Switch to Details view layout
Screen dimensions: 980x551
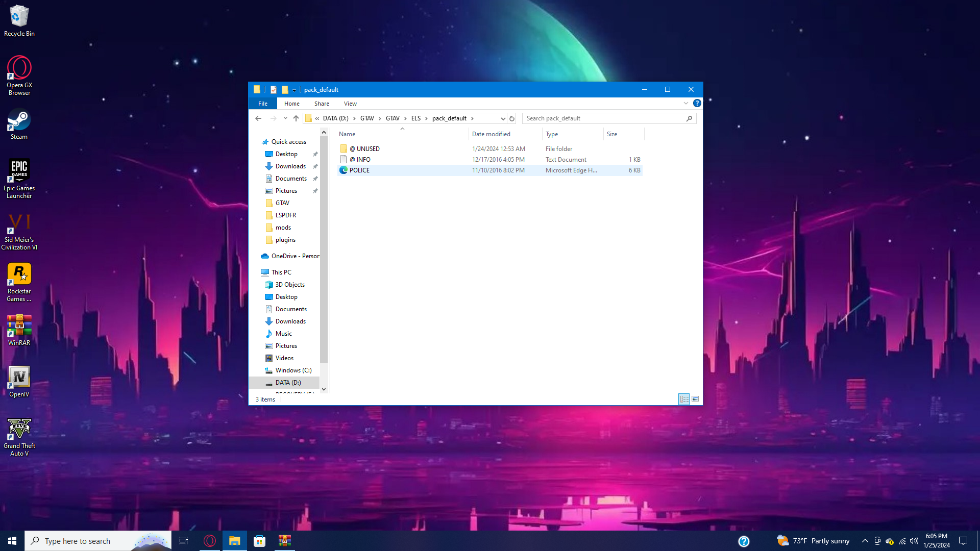pos(684,399)
